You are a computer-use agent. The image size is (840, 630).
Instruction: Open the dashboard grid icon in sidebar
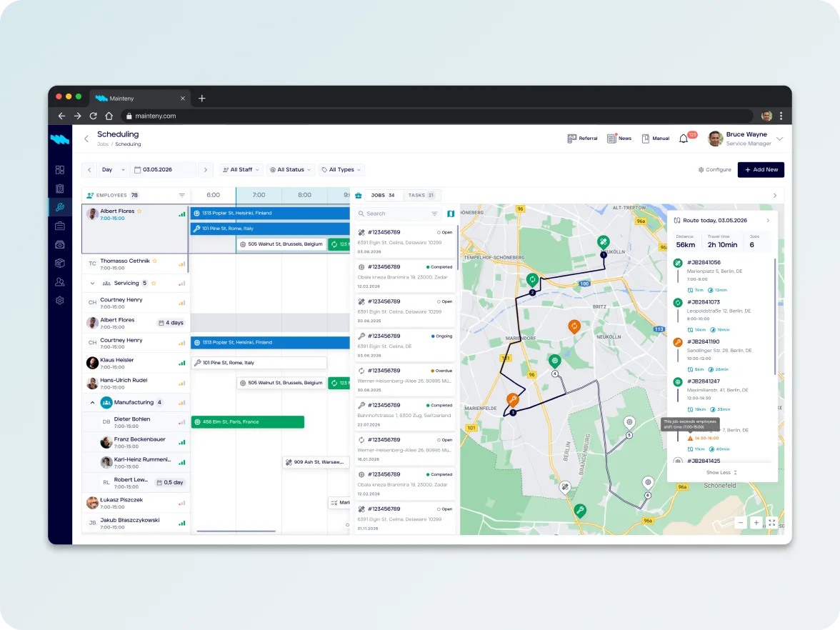pos(60,170)
